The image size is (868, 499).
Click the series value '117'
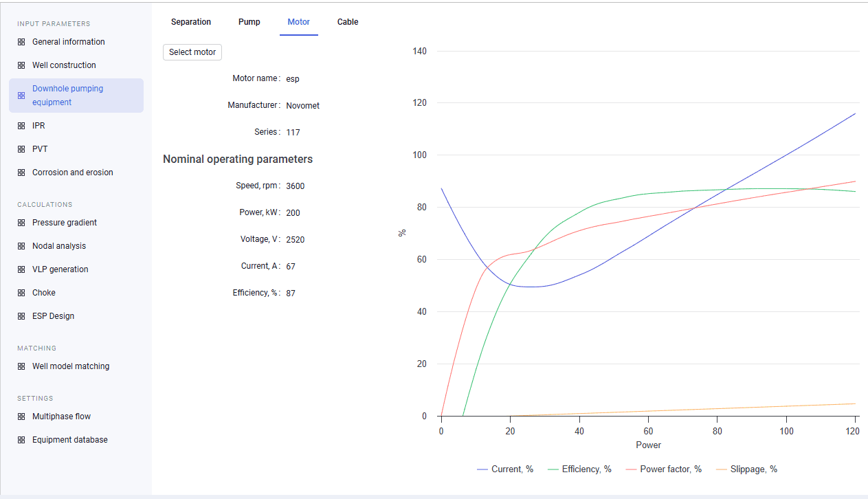click(293, 133)
